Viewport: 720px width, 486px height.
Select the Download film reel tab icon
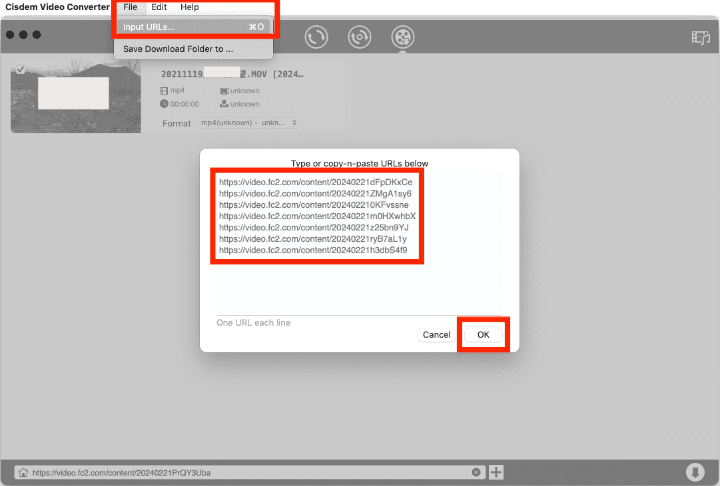402,37
